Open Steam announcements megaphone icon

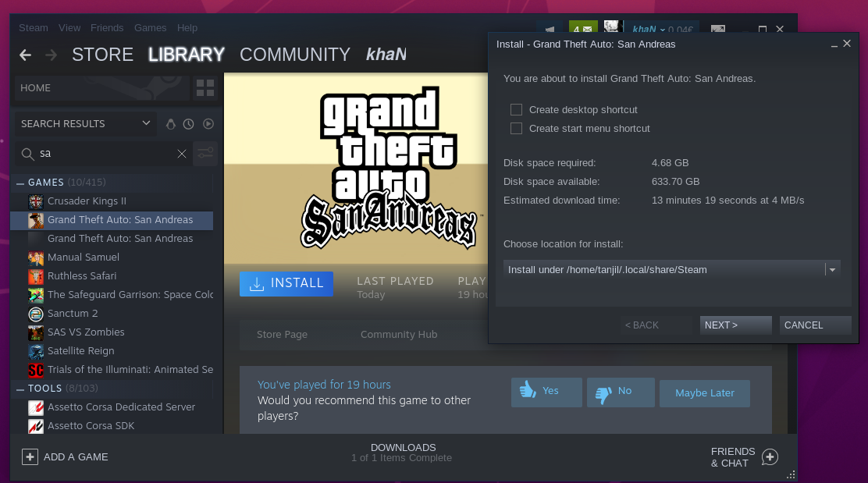pyautogui.click(x=550, y=29)
